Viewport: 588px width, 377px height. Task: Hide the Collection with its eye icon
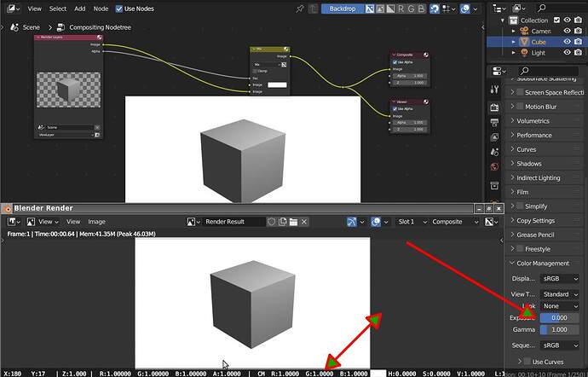(x=568, y=20)
